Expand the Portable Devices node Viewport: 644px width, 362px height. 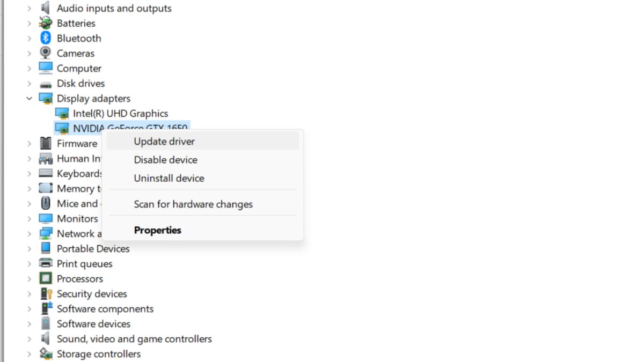point(30,249)
